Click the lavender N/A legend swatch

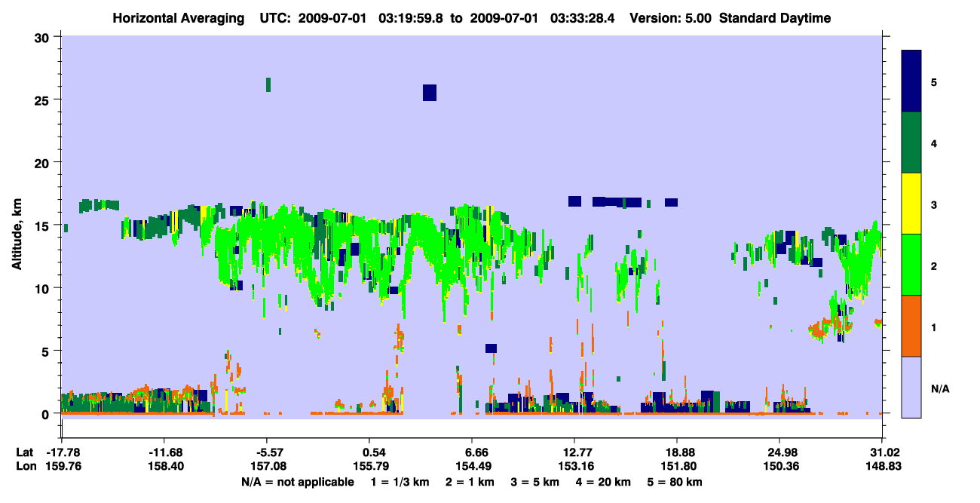911,387
